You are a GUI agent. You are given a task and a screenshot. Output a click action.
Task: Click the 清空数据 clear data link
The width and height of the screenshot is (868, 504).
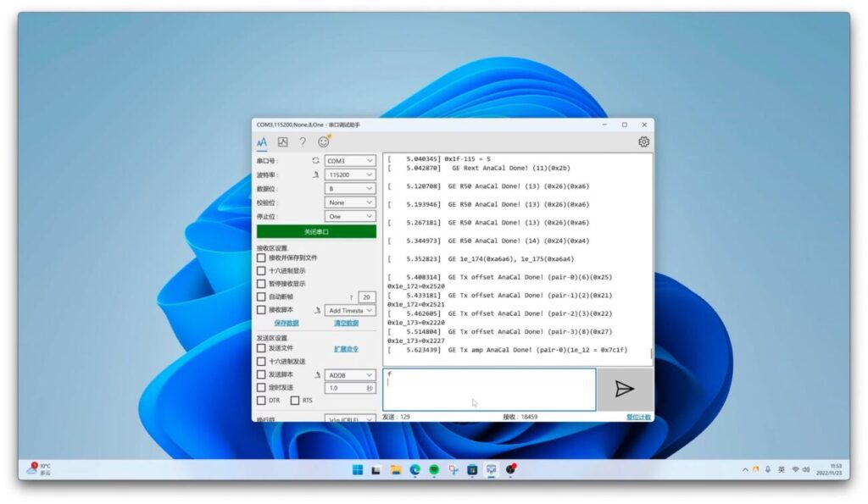[347, 323]
